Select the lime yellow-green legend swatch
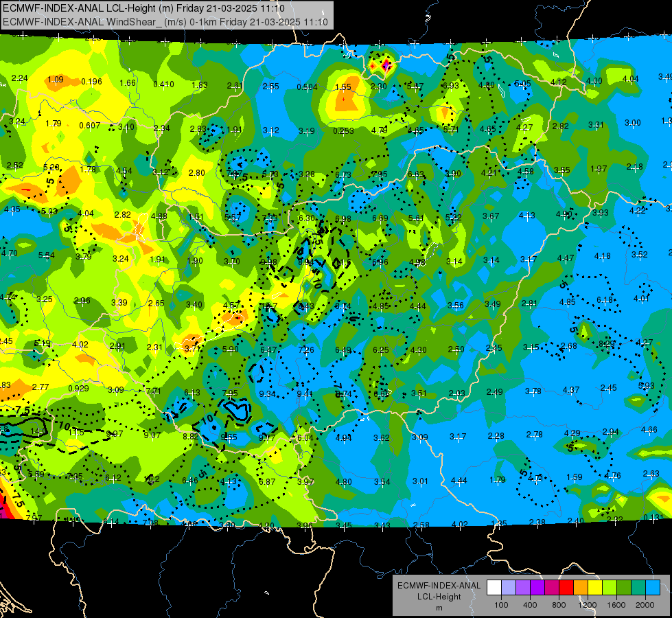 point(610,588)
